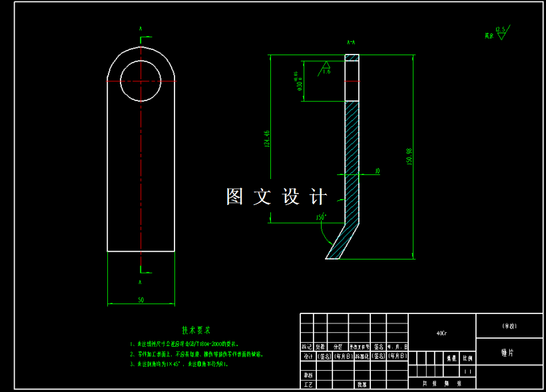
Task: Select technical requirement line 1 (GB/T1804-2000)
Action: (184, 344)
